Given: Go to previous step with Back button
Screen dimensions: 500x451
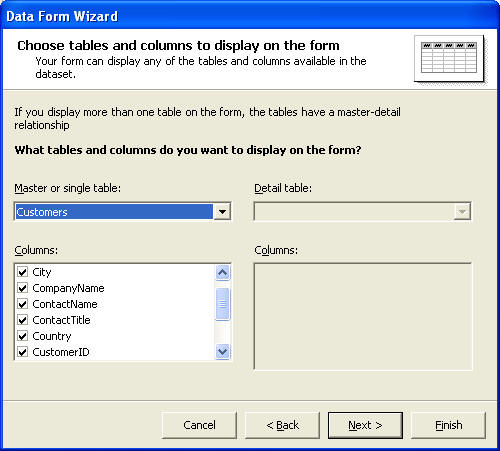Looking at the screenshot, I should (x=282, y=425).
